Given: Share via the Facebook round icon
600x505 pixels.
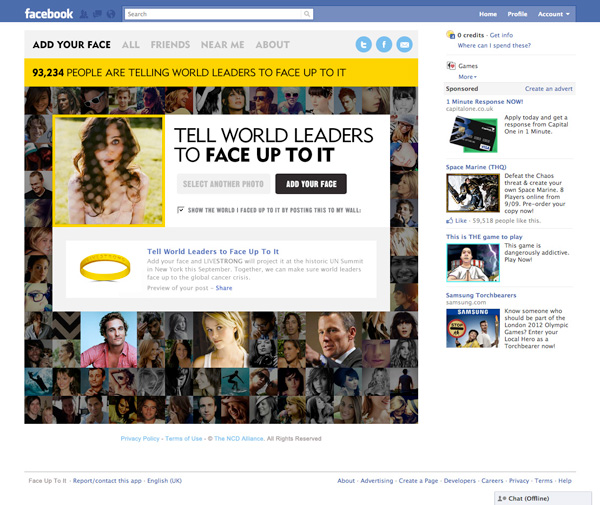Looking at the screenshot, I should click(384, 44).
